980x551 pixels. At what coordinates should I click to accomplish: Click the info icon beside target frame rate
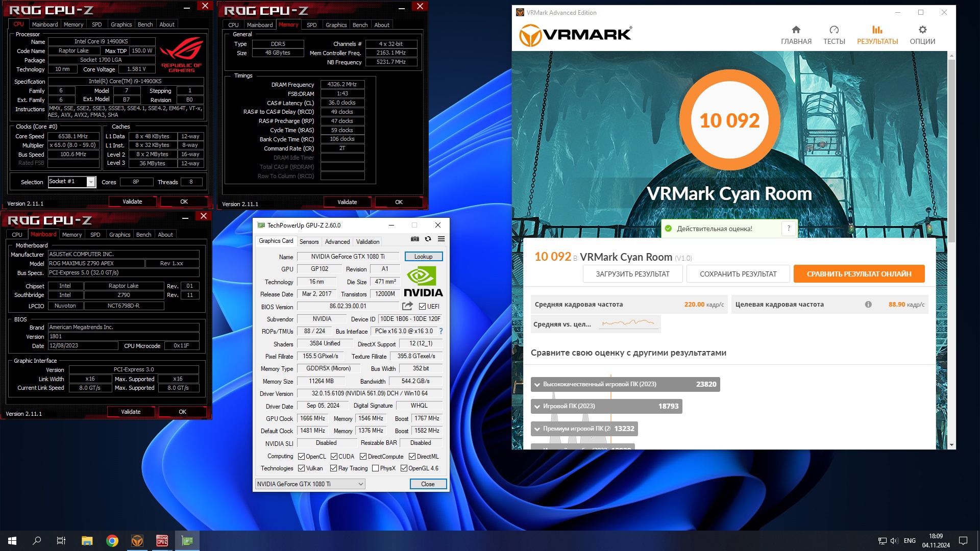click(x=868, y=305)
